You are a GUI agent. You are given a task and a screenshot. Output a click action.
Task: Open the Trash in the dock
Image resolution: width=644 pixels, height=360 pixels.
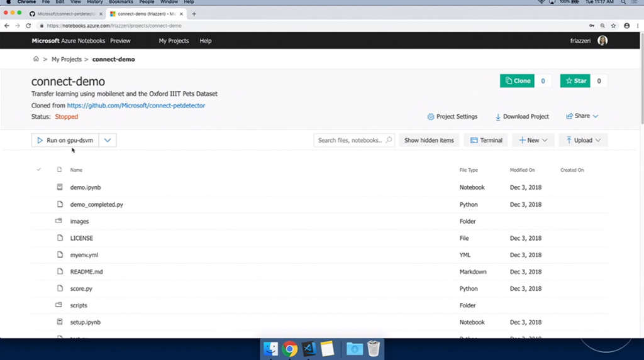[374, 349]
